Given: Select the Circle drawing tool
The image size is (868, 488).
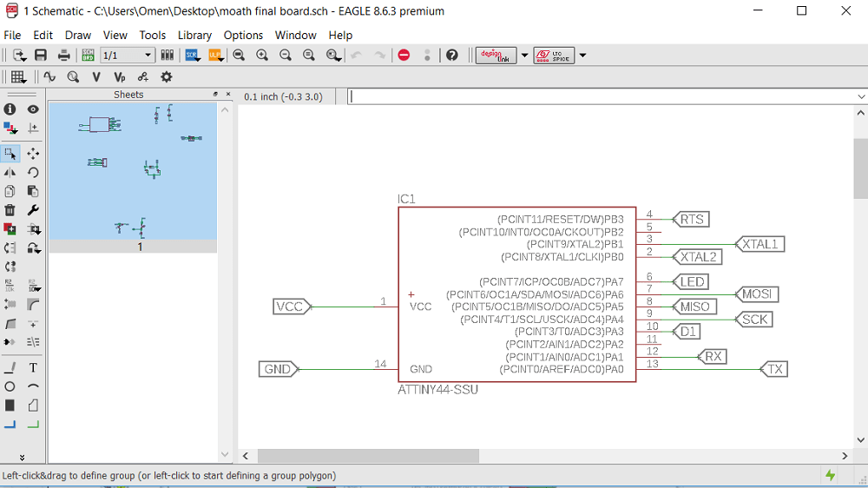Looking at the screenshot, I should [10, 386].
